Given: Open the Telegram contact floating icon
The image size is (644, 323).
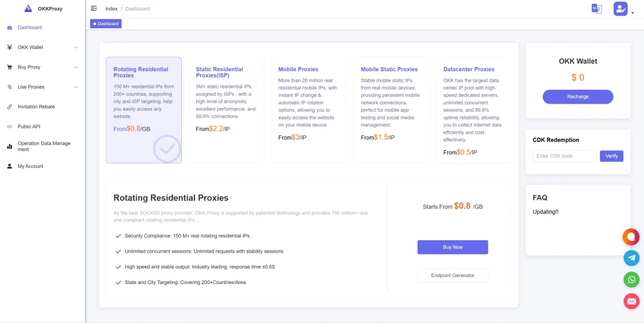Looking at the screenshot, I should [x=631, y=258].
